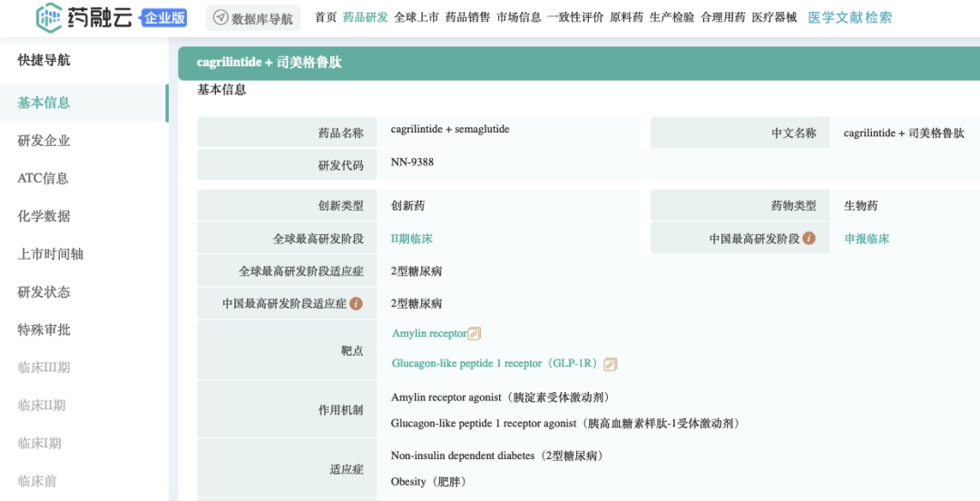Click Non-insulin dependent diabetes indication
This screenshot has width=980, height=501.
pos(497,456)
